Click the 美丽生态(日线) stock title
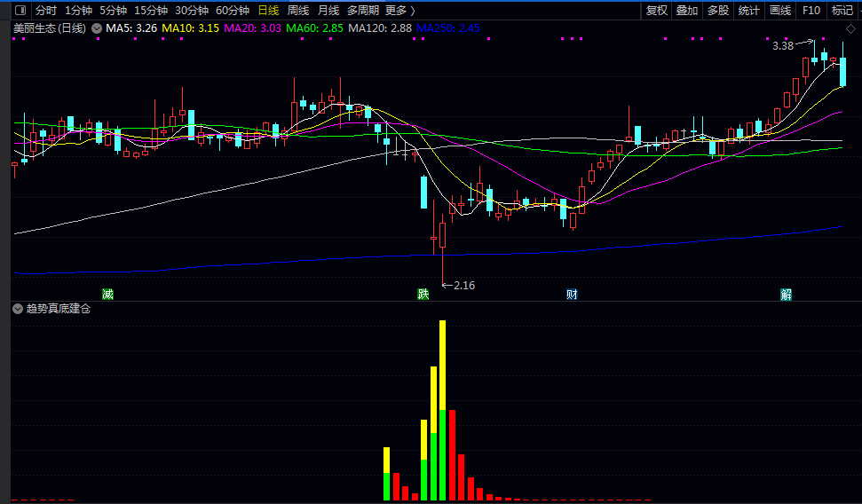862x504 pixels. click(50, 28)
